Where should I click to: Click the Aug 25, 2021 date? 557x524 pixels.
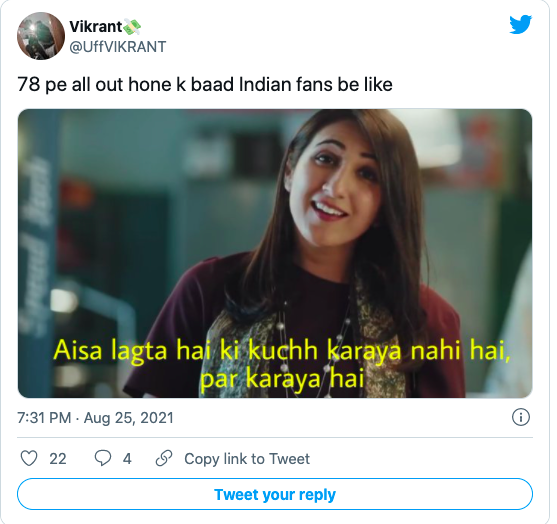(129, 418)
